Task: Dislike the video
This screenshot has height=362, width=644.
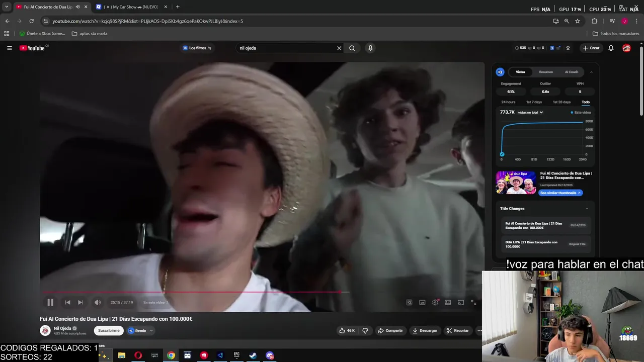Action: [365, 330]
